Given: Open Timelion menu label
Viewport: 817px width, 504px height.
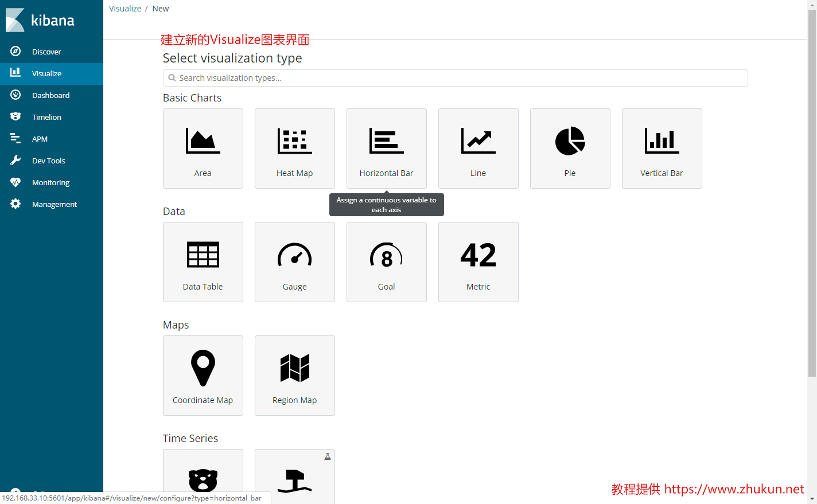Looking at the screenshot, I should click(46, 117).
